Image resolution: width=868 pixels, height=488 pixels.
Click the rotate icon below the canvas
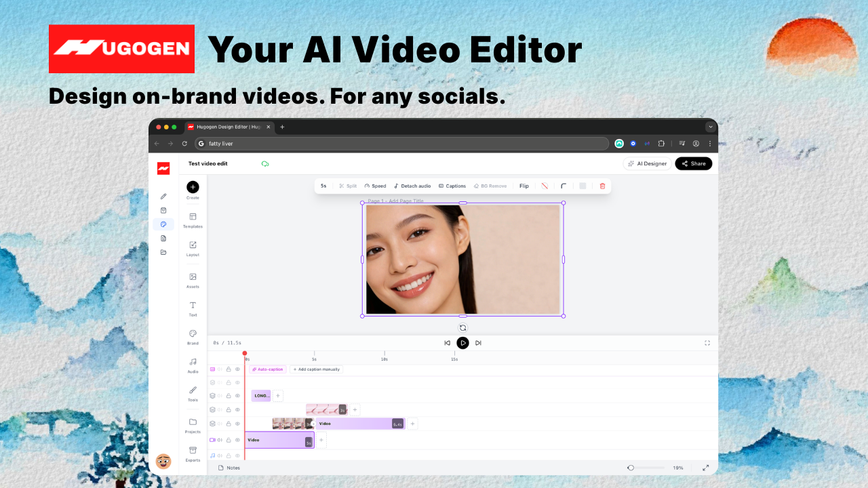[462, 328]
